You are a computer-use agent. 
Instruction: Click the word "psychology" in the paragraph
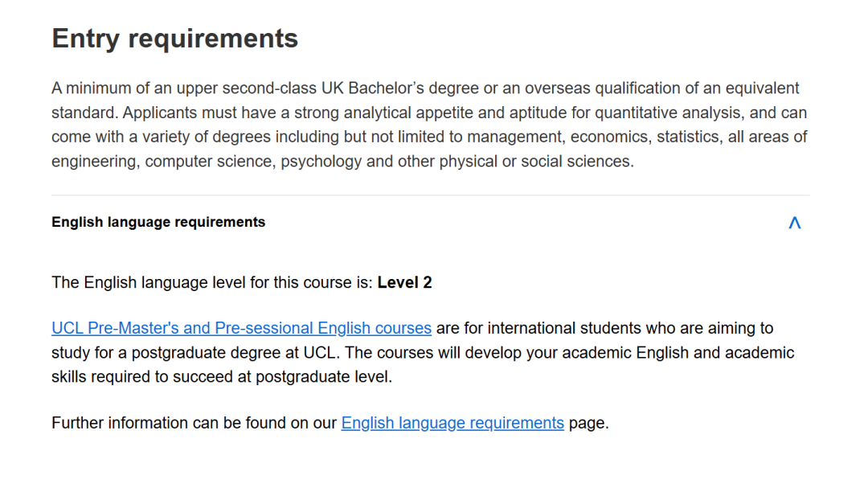tap(323, 161)
